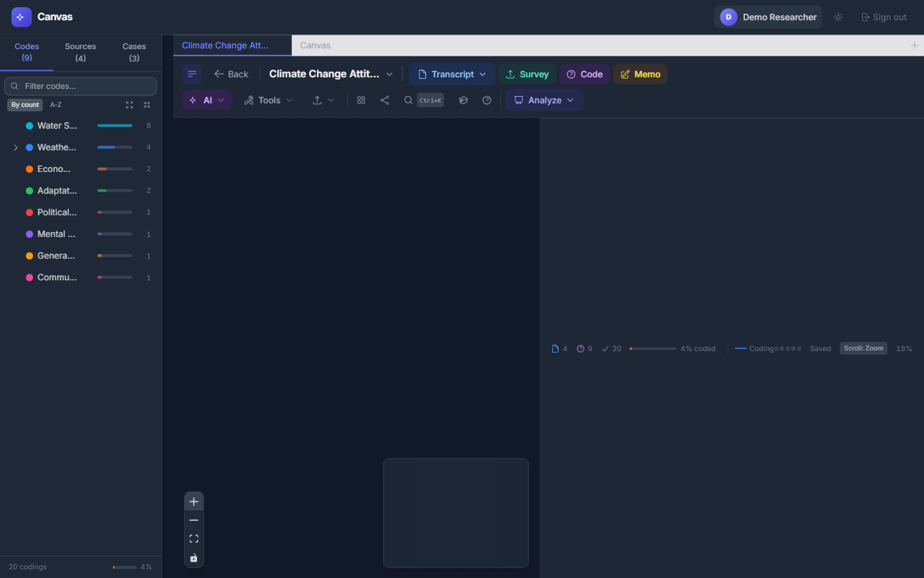Expand the Weathe... code tree row
The width and height of the screenshot is (924, 578).
point(15,147)
